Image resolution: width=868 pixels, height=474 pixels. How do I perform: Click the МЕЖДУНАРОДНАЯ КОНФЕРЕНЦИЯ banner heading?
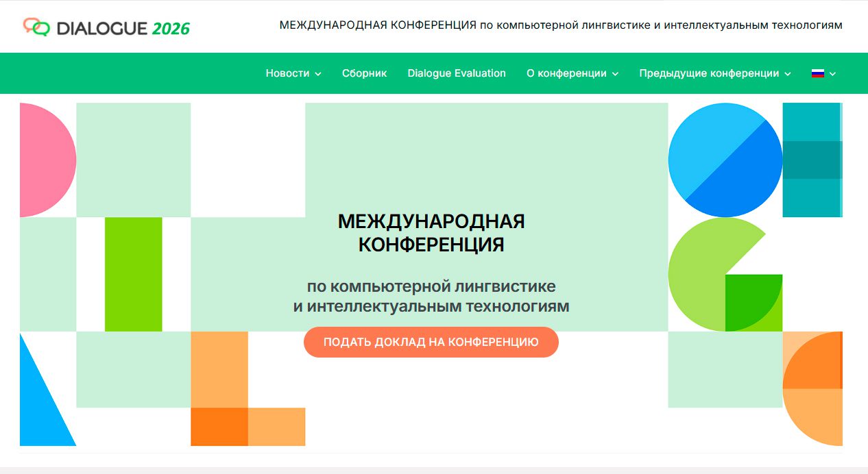[431, 233]
